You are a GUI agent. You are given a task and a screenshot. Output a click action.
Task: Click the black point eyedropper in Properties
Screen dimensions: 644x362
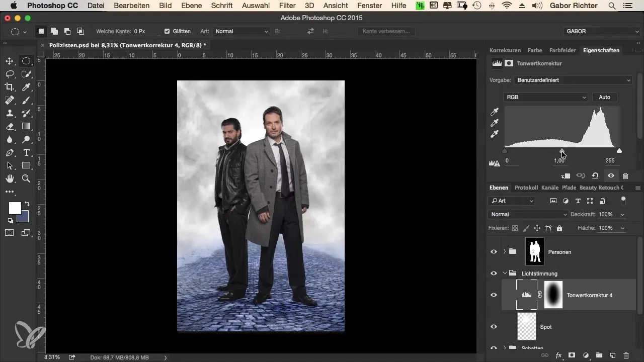point(494,112)
